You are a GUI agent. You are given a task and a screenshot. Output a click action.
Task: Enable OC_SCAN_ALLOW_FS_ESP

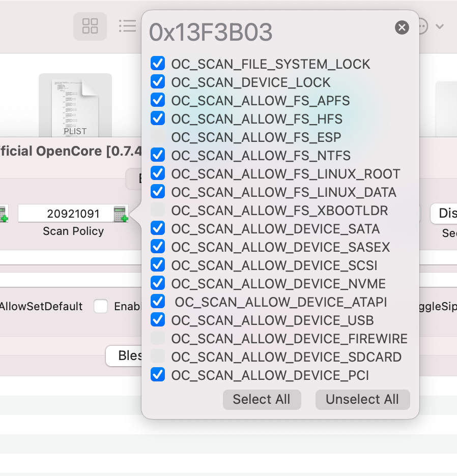[x=158, y=136]
